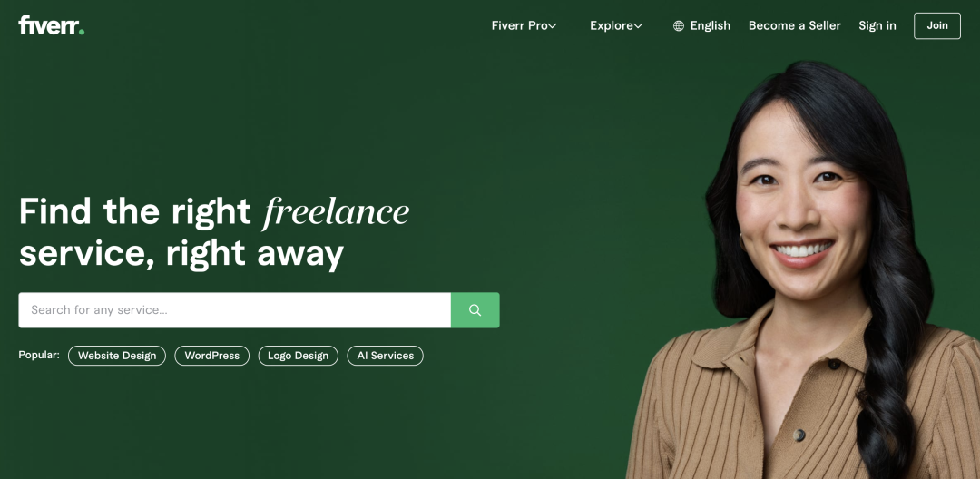Click the Join button
The image size is (980, 479).
click(x=936, y=25)
